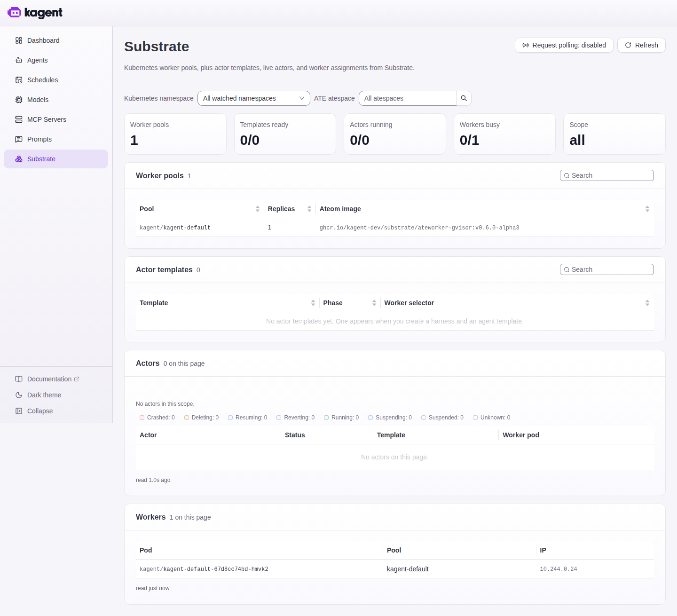Sort by the Template column arrows in Actor templates
The height and width of the screenshot is (616, 677).
313,303
